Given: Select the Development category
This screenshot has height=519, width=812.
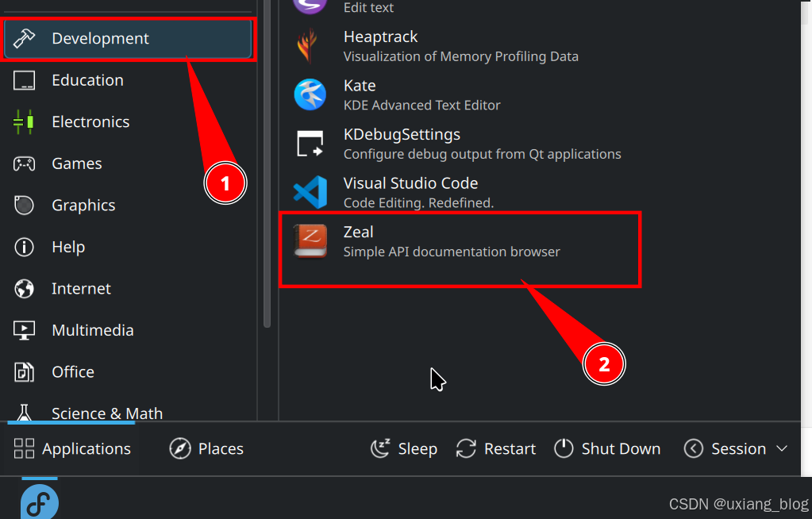Looking at the screenshot, I should tap(127, 38).
